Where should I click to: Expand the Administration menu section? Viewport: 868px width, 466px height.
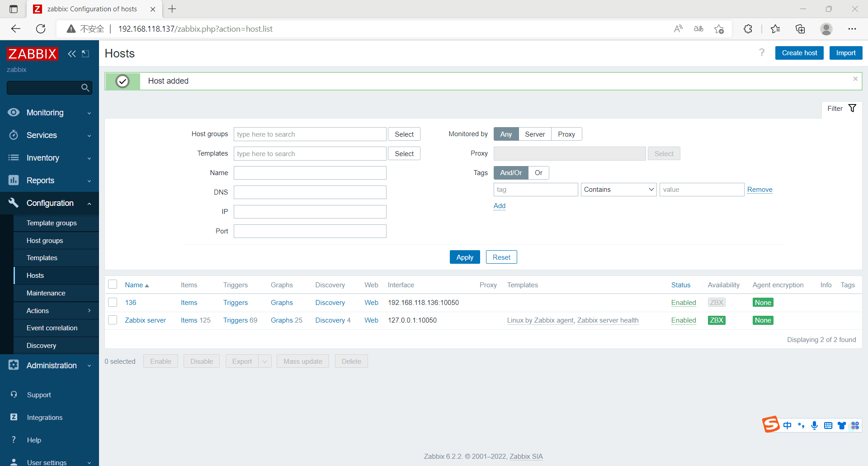89,366
